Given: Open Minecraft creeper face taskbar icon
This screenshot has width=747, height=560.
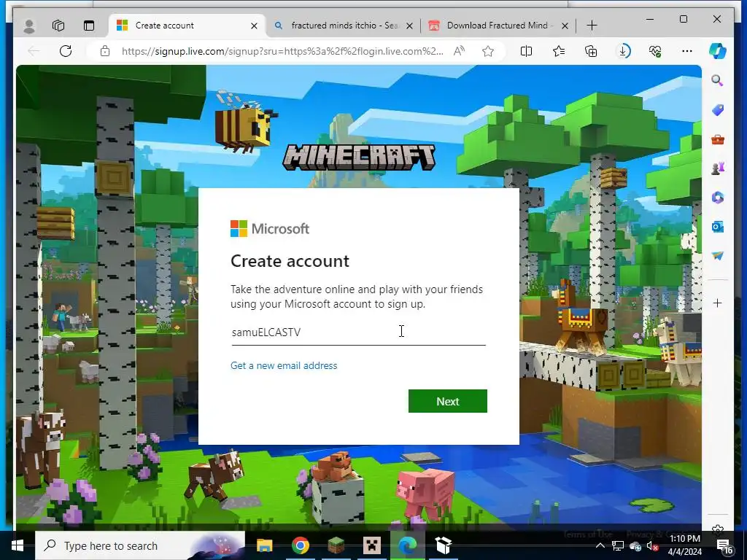Looking at the screenshot, I should pos(371,545).
